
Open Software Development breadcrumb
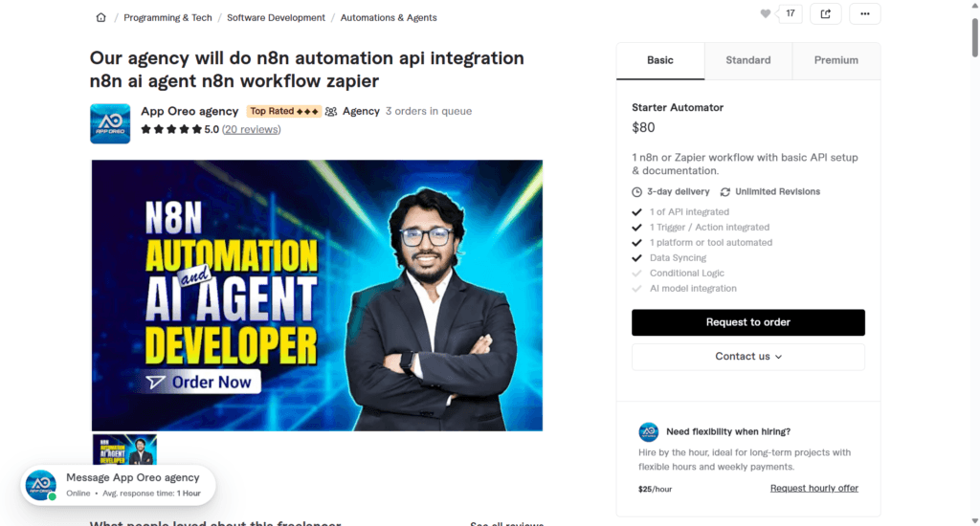click(276, 17)
